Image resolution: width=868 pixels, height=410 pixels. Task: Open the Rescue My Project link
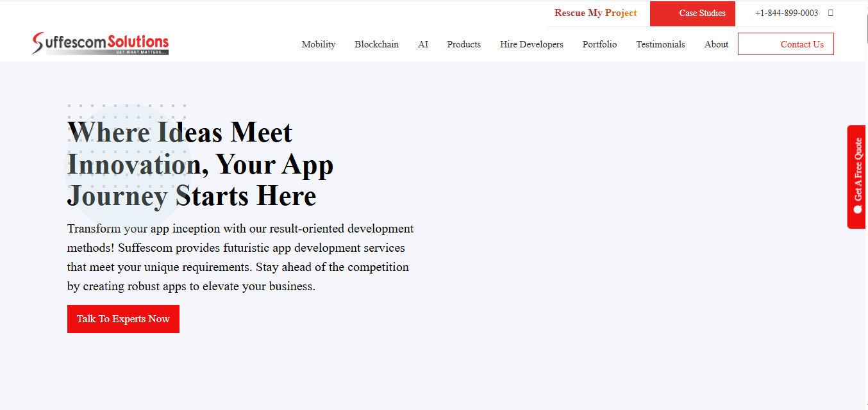(x=596, y=13)
